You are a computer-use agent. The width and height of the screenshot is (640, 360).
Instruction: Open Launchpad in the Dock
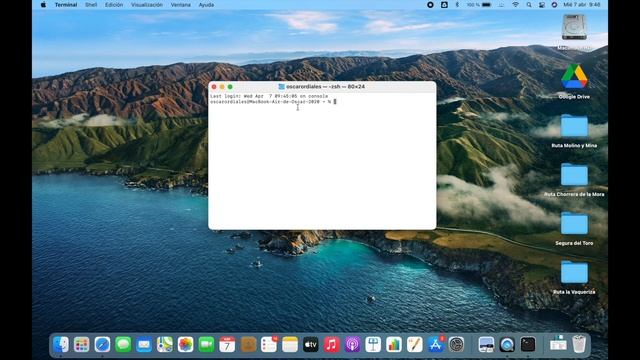point(82,344)
